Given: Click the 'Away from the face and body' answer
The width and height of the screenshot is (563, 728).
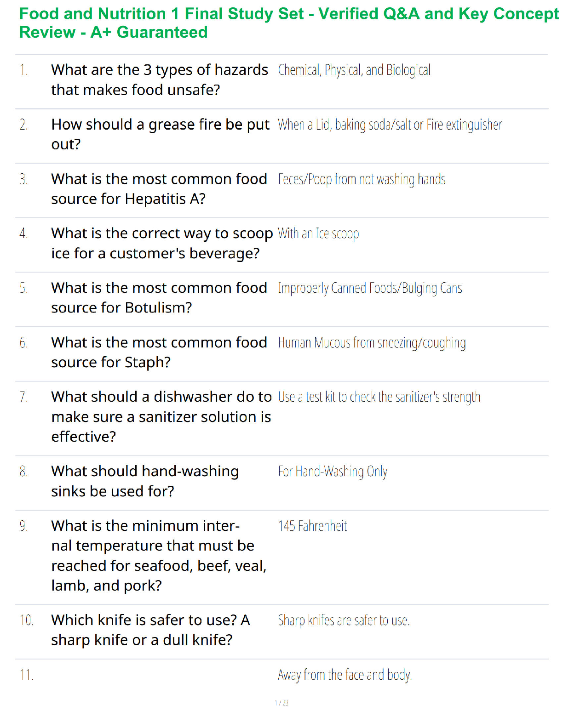Looking at the screenshot, I should [345, 675].
